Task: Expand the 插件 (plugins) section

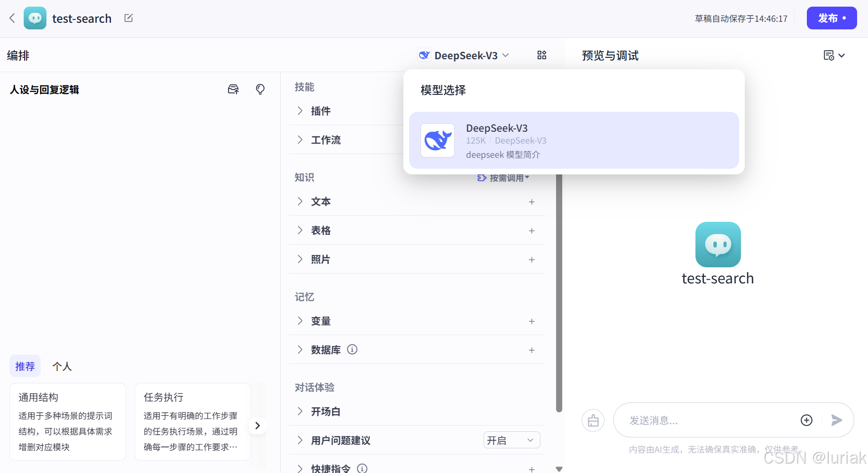Action: 300,111
